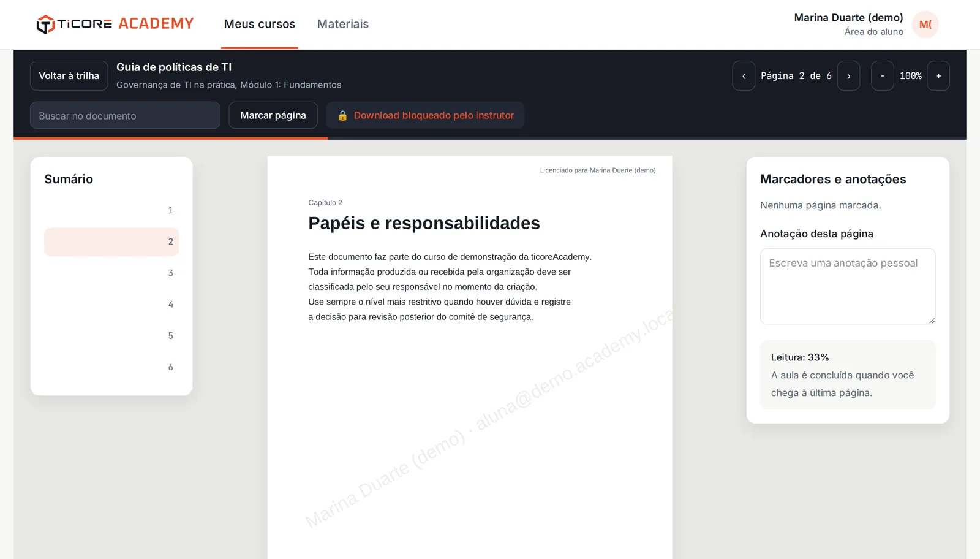Zoom in with plus button
Image resolution: width=980 pixels, height=559 pixels.
click(938, 76)
